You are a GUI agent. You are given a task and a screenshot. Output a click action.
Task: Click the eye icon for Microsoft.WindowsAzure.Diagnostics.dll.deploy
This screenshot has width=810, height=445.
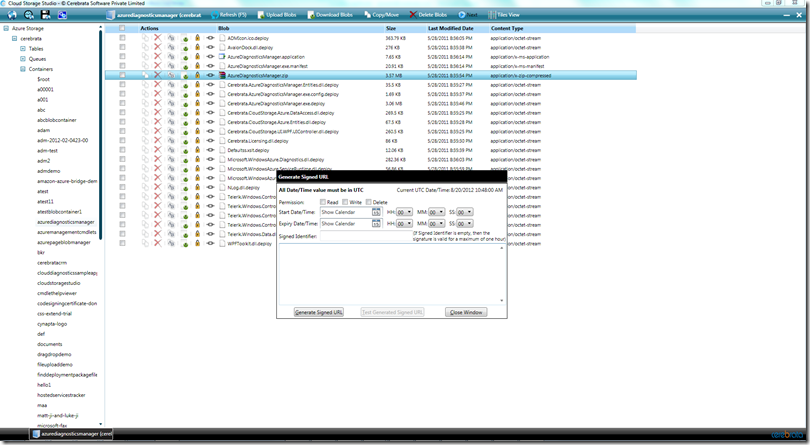[x=210, y=159]
